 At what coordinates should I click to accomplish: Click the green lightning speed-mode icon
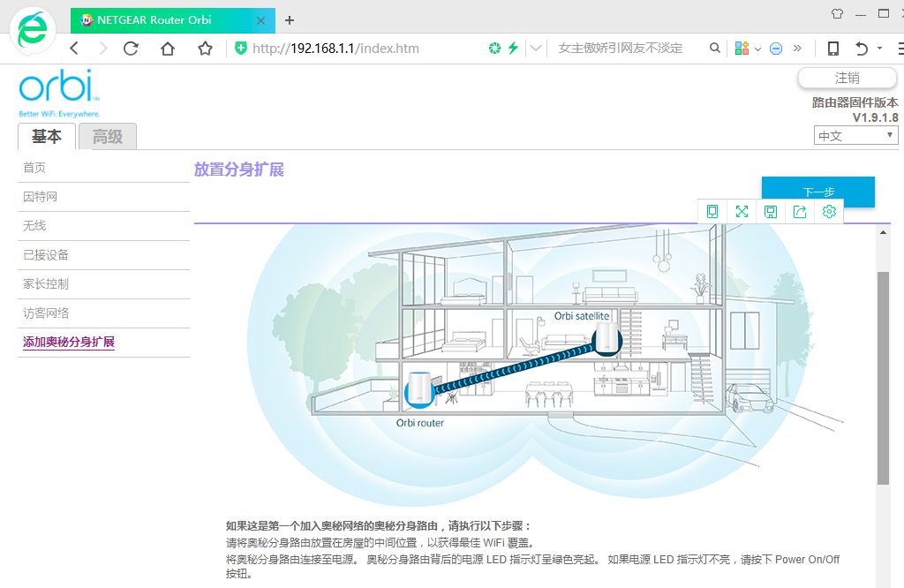pos(513,49)
